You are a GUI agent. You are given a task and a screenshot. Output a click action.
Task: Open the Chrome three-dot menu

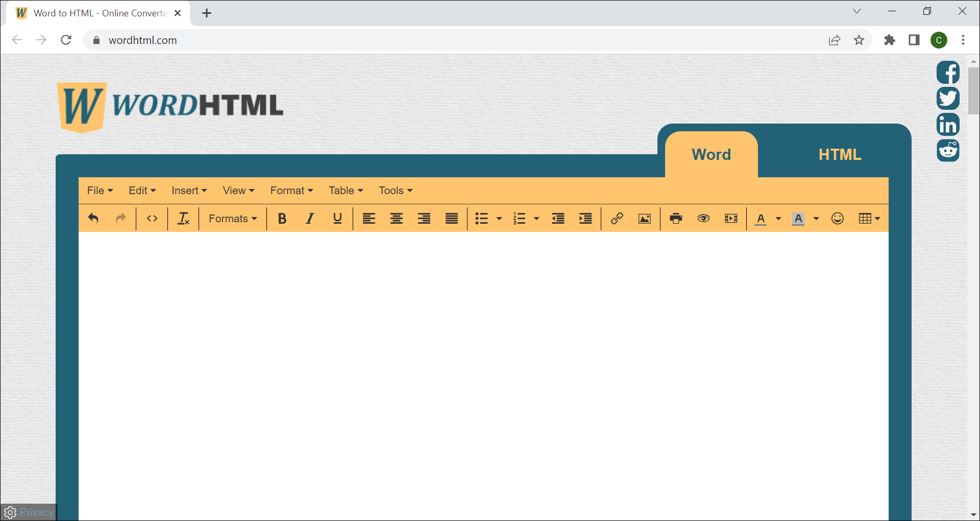tap(963, 40)
